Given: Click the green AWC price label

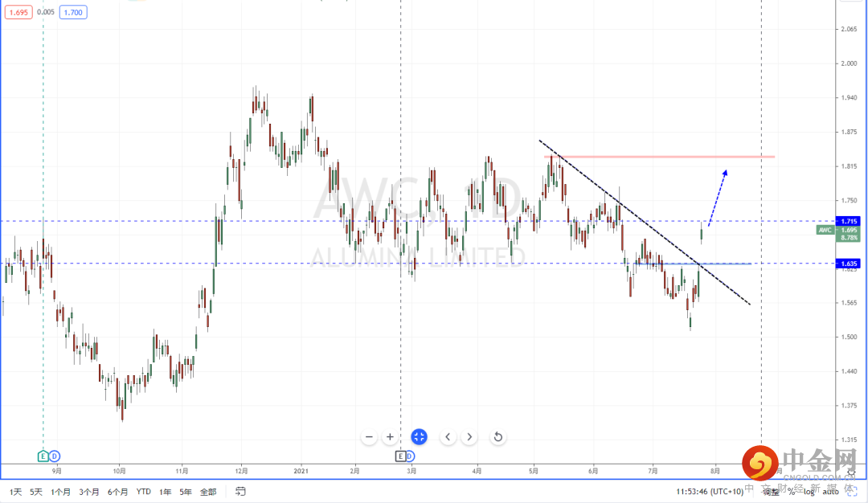Looking at the screenshot, I should tap(825, 230).
